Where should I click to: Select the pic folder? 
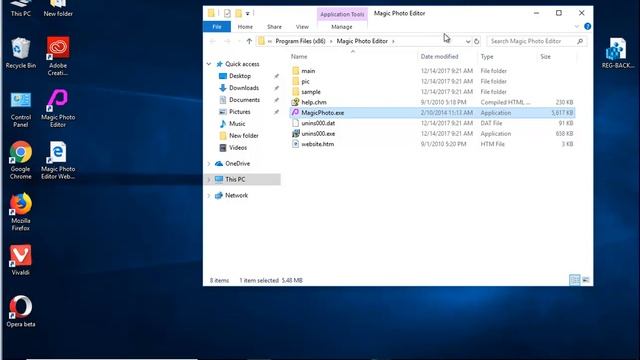tap(433, 81)
